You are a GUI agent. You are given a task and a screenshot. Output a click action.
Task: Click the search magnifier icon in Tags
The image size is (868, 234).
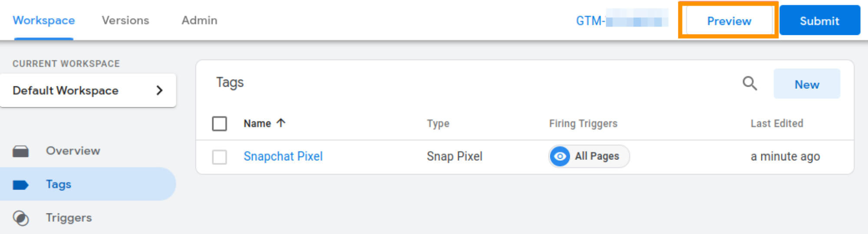pos(749,83)
